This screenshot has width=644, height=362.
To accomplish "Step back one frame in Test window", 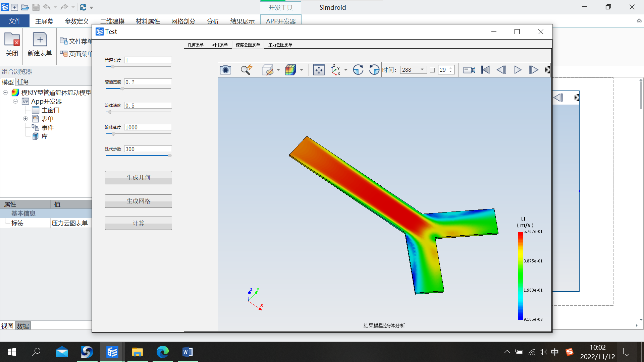I will 501,70.
